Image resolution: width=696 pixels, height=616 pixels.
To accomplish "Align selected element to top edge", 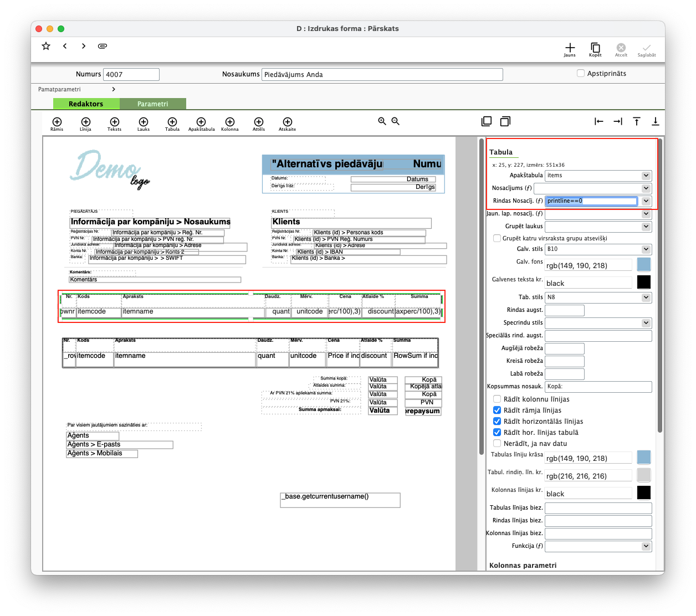I will pos(637,121).
